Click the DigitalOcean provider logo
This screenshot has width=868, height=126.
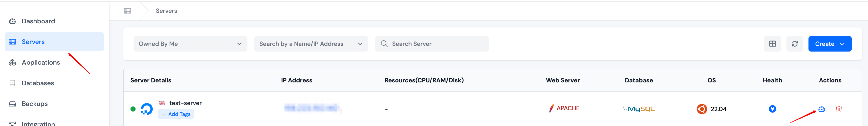tap(147, 109)
